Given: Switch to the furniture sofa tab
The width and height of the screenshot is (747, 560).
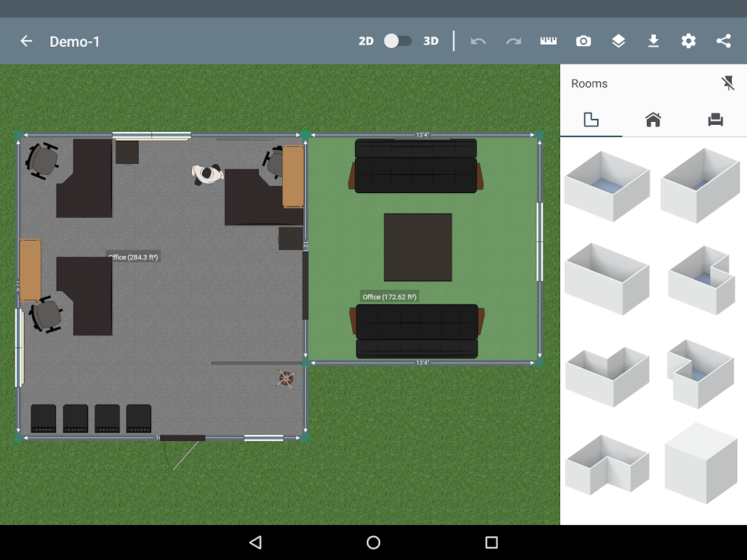Looking at the screenshot, I should click(x=715, y=120).
